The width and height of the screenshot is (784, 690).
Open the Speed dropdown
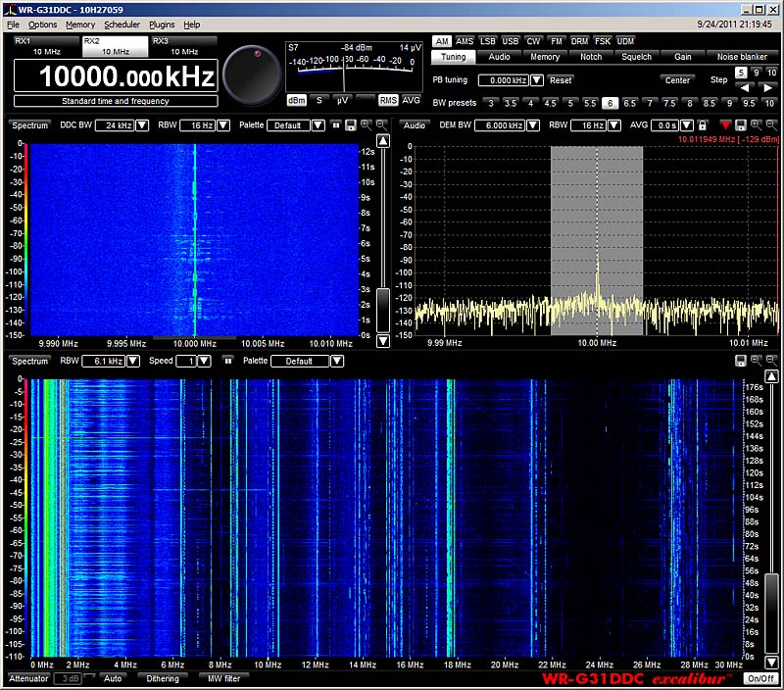[204, 361]
